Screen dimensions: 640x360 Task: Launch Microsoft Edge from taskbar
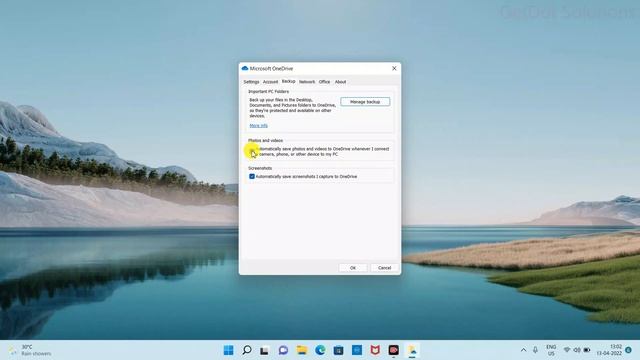click(x=320, y=350)
